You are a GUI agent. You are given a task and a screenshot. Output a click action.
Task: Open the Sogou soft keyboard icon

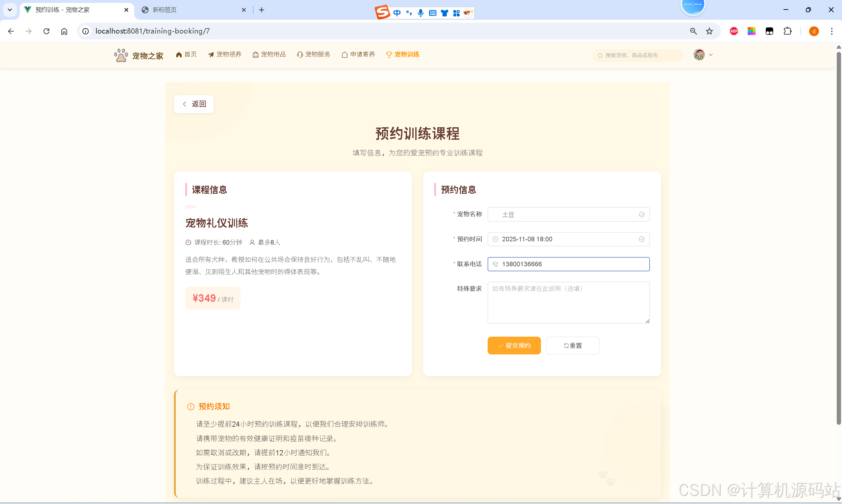point(433,13)
